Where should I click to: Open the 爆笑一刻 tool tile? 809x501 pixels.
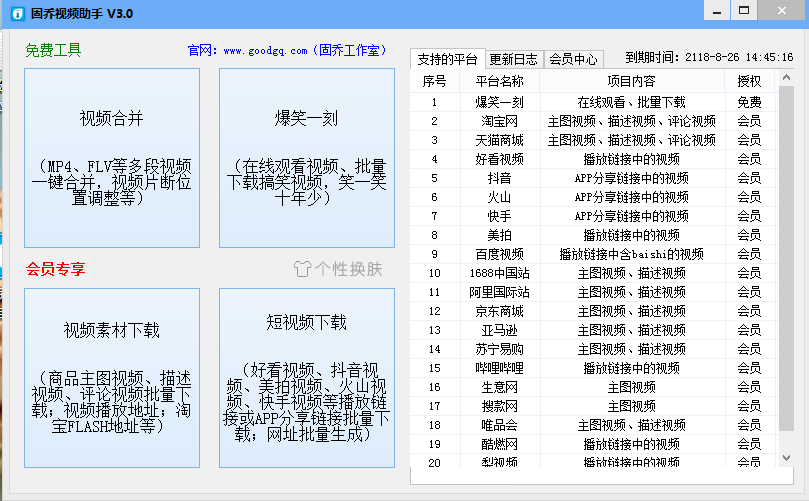(307, 158)
